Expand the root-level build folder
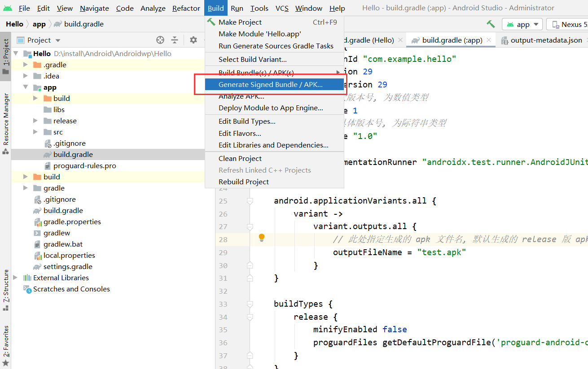This screenshot has width=588, height=369. [26, 177]
